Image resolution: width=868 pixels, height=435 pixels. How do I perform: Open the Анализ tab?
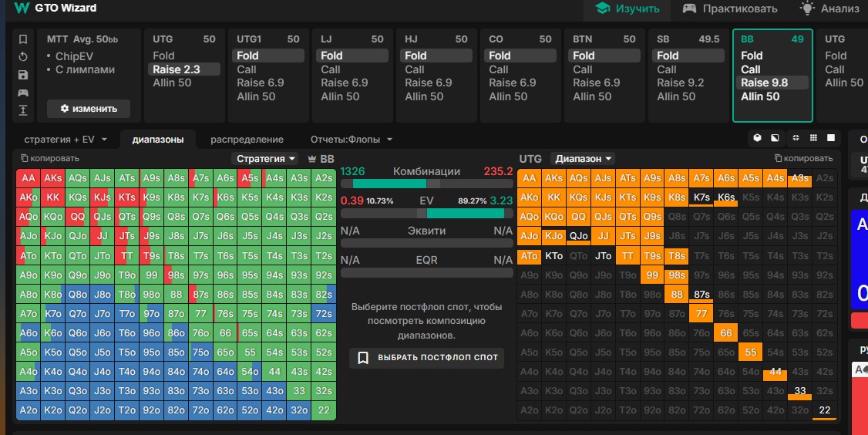click(829, 8)
